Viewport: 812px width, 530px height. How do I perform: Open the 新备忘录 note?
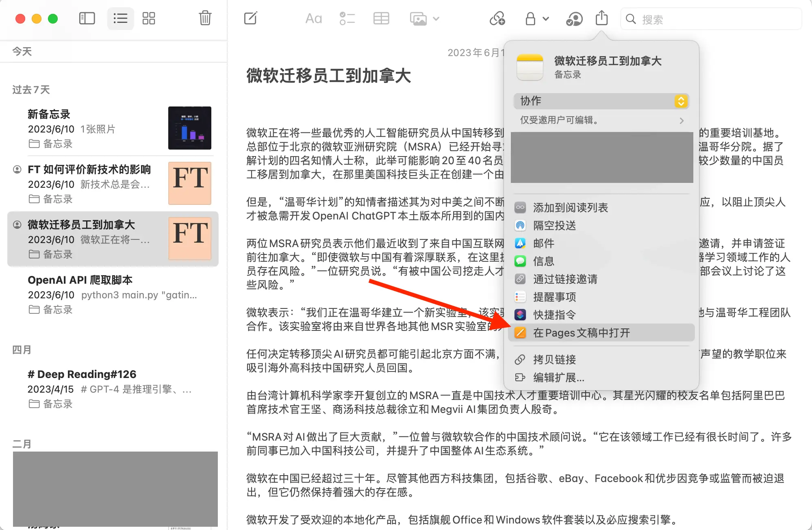click(113, 128)
